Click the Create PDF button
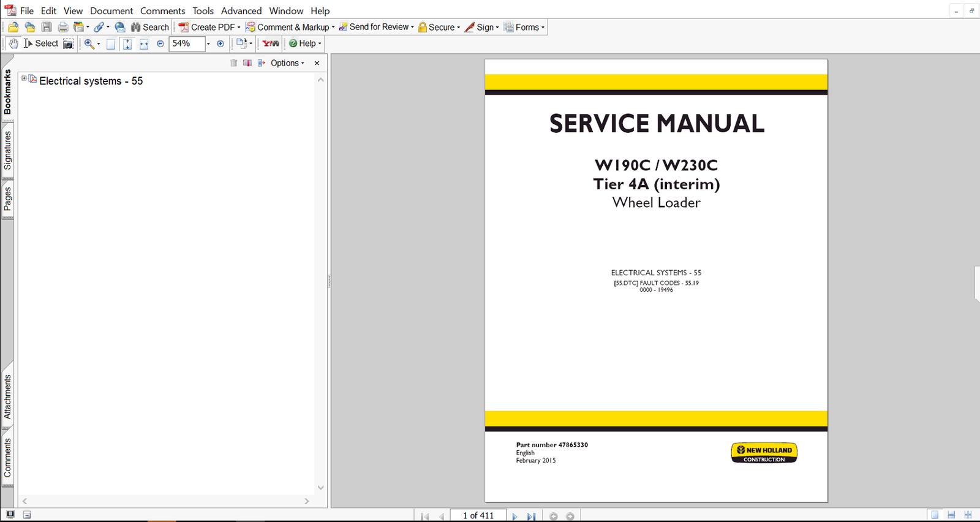Screen dimensions: 980x522 (209, 27)
